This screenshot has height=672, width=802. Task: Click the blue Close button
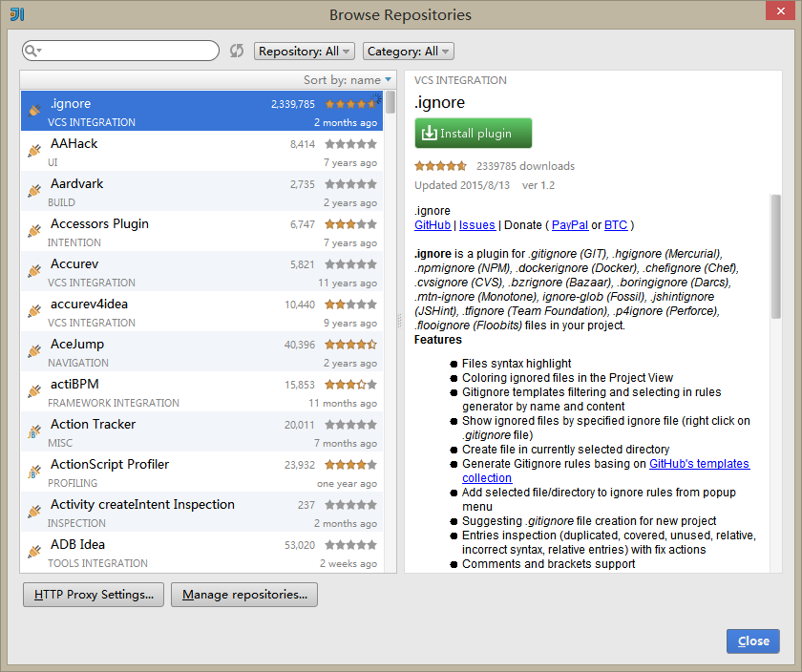[753, 640]
